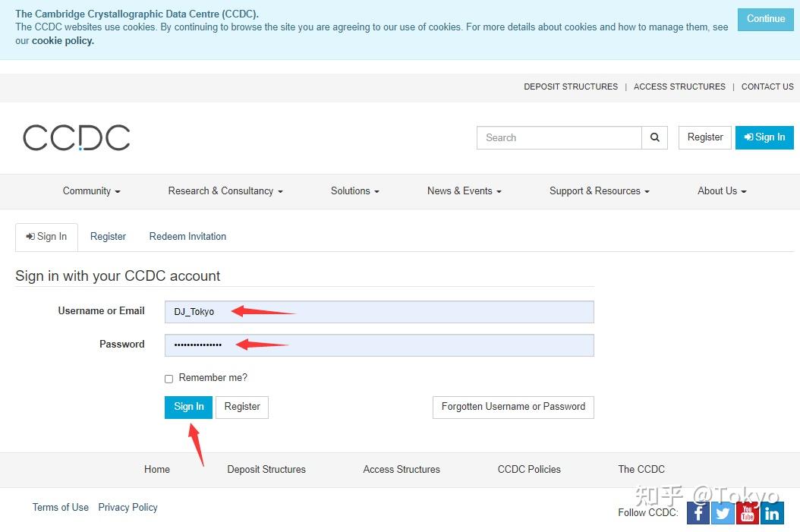The height and width of the screenshot is (532, 800).
Task: Open CCDC Facebook page icon
Action: click(x=698, y=514)
